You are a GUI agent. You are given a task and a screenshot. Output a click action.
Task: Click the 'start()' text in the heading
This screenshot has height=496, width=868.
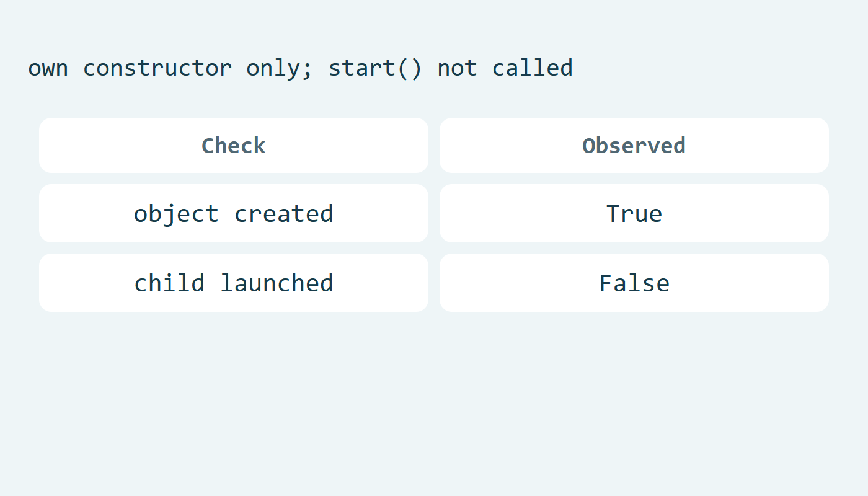point(375,68)
